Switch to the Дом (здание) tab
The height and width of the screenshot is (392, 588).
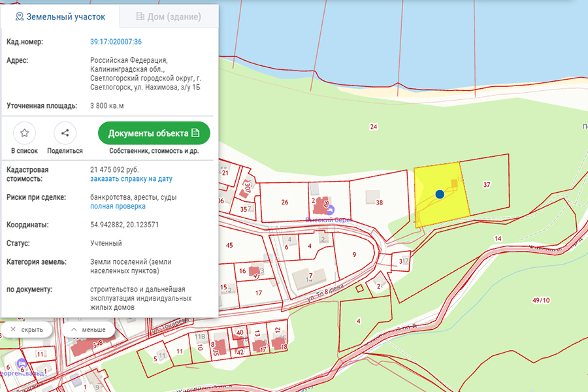coord(169,17)
